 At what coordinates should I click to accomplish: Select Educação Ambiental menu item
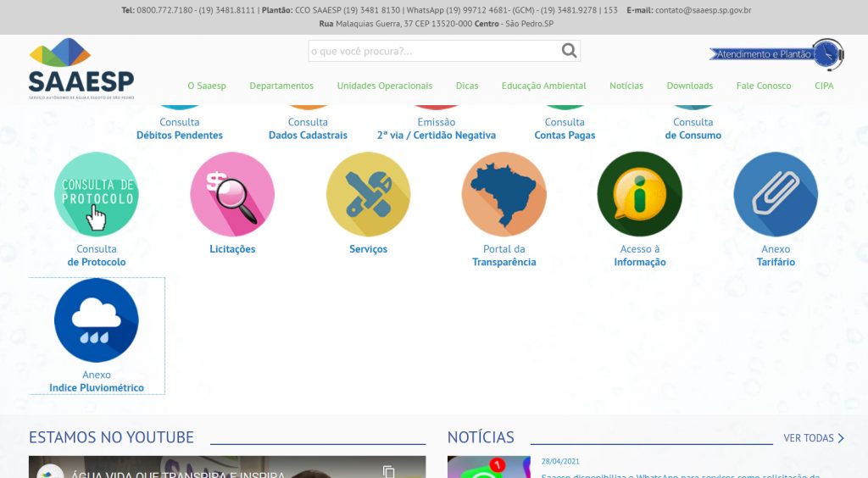pyautogui.click(x=543, y=86)
